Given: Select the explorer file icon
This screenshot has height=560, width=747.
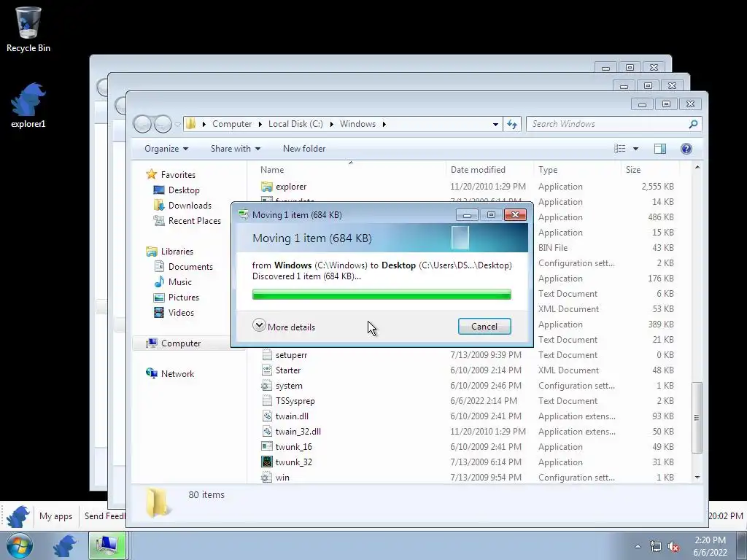Looking at the screenshot, I should point(267,187).
